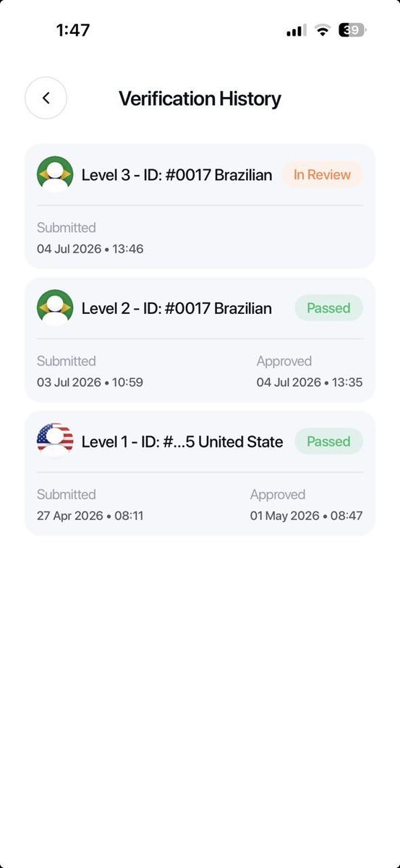Tap the cellular signal bars icon
The height and width of the screenshot is (868, 400).
click(297, 30)
